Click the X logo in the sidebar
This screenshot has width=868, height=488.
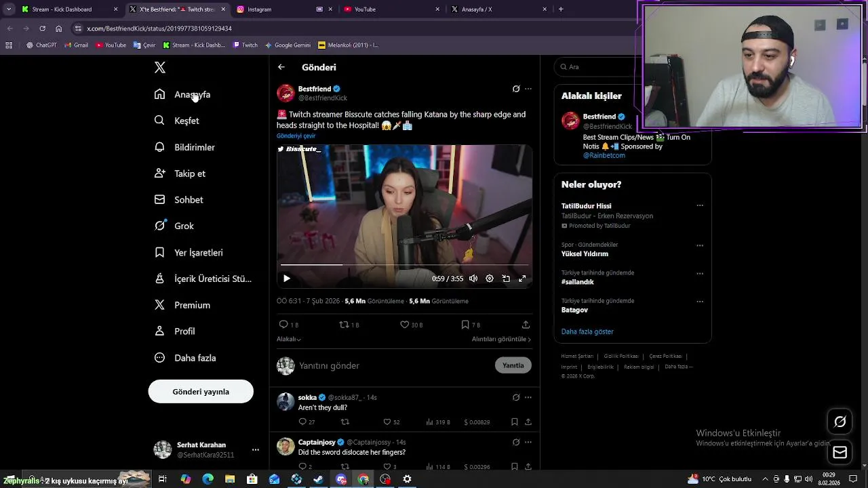click(160, 67)
